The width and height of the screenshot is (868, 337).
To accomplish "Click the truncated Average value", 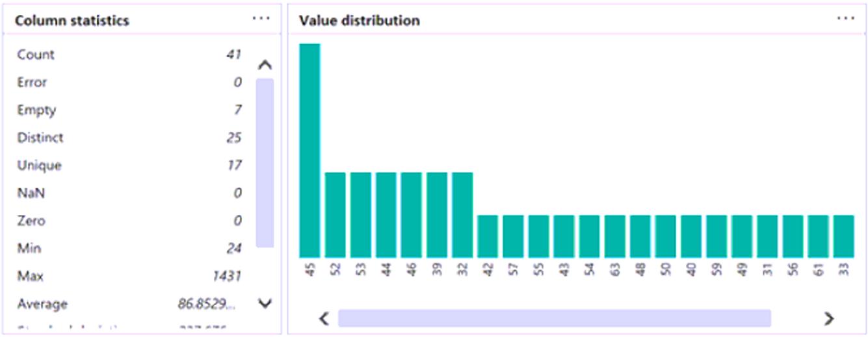I will point(205,304).
